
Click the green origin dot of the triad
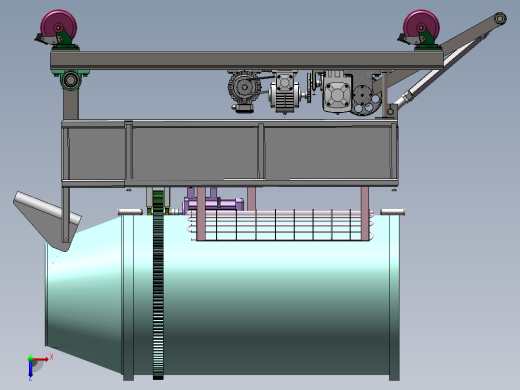point(31,359)
